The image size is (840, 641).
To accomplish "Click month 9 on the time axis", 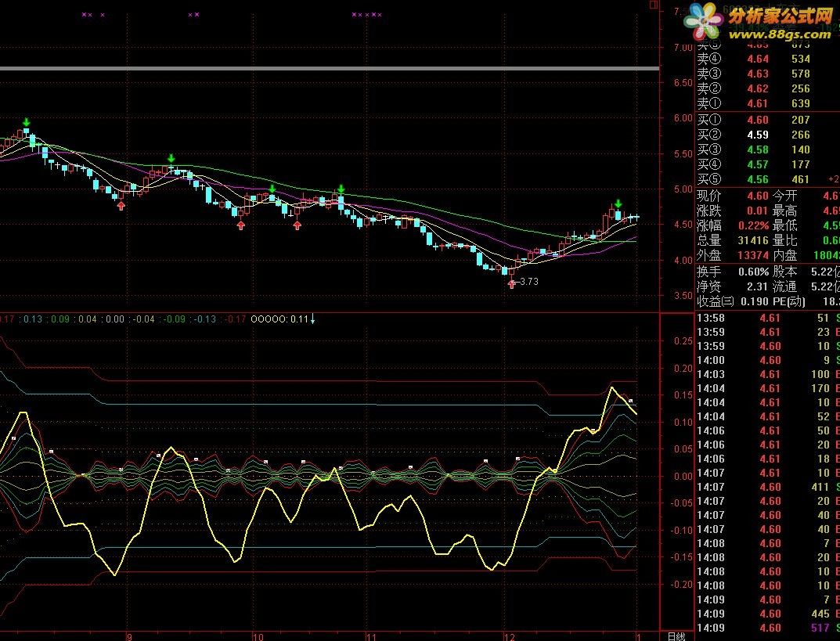I will pyautogui.click(x=129, y=637).
